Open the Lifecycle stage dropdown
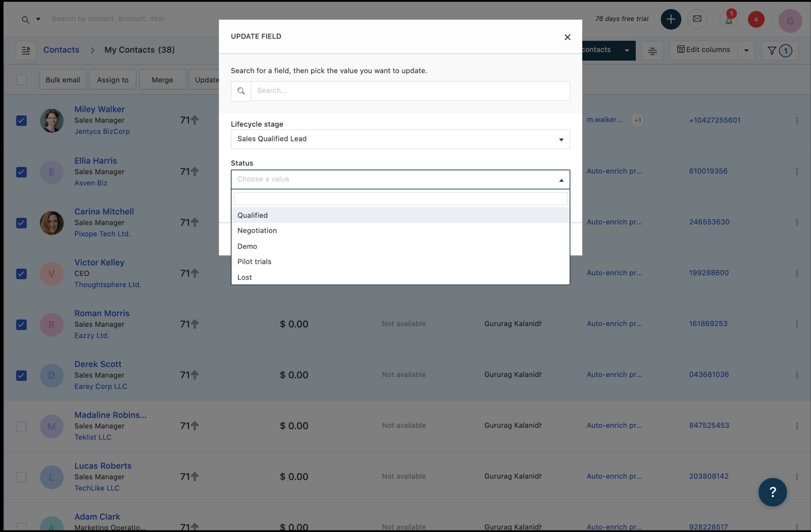Image resolution: width=811 pixels, height=532 pixels. coord(400,139)
